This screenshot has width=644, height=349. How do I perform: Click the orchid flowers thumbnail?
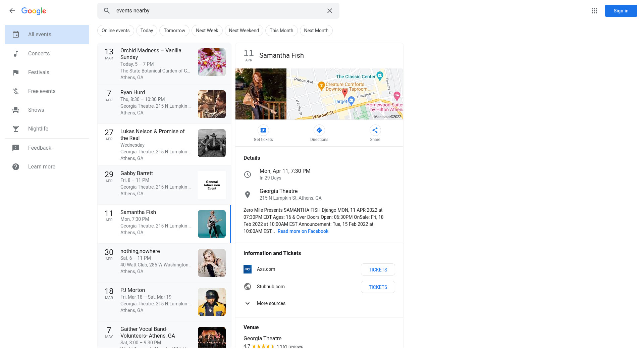coord(212,62)
